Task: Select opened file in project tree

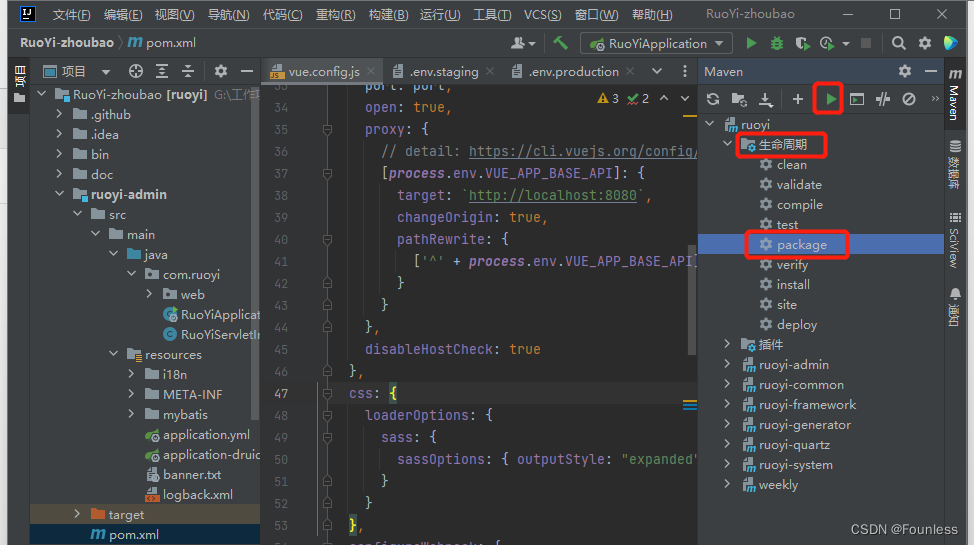Action: [135, 71]
